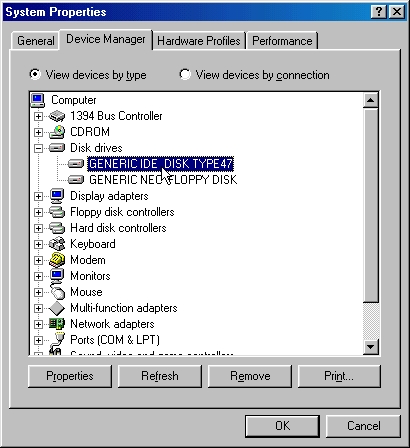
Task: Select View devices by connection radio button
Action: click(x=185, y=74)
